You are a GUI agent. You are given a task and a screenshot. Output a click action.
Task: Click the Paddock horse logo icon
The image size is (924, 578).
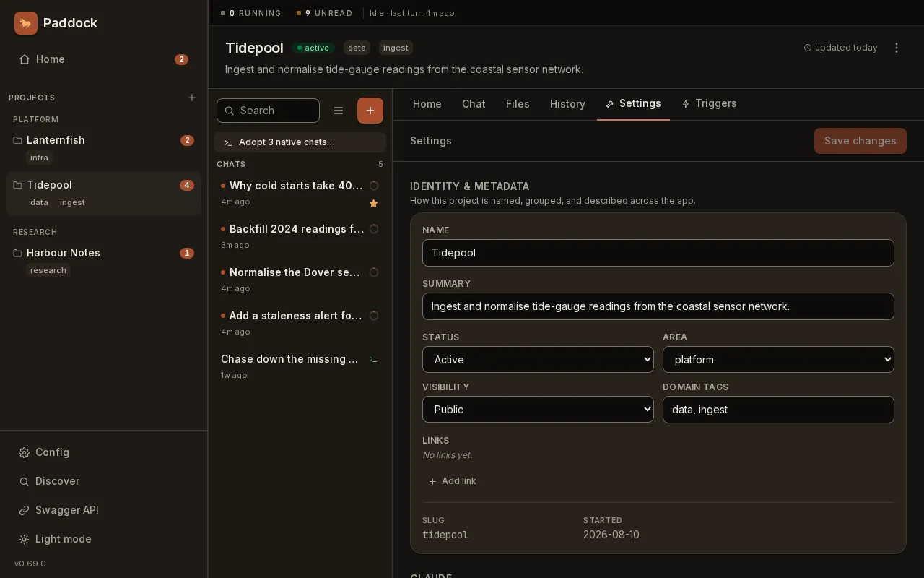[26, 23]
